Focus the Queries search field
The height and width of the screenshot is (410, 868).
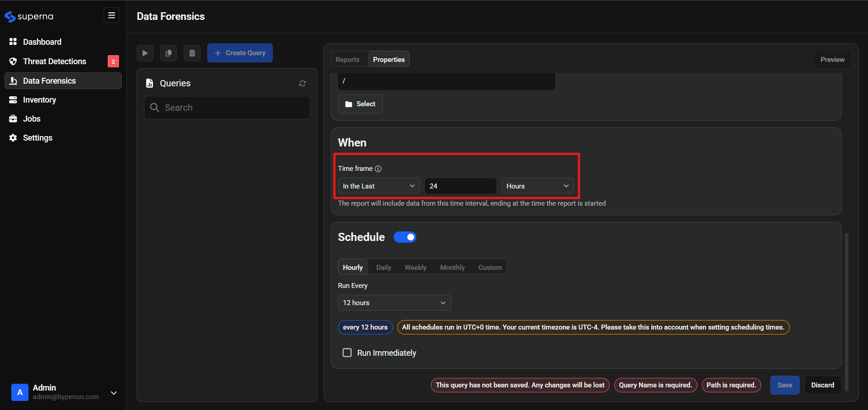(227, 108)
